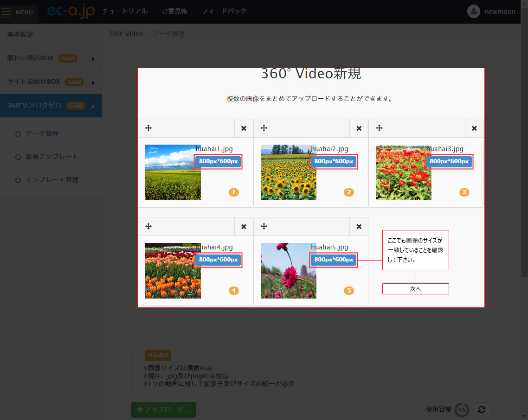The width and height of the screenshot is (528, 420).
Task: Open the huahai5.jpg pink flower thumbnail
Action: (288, 271)
